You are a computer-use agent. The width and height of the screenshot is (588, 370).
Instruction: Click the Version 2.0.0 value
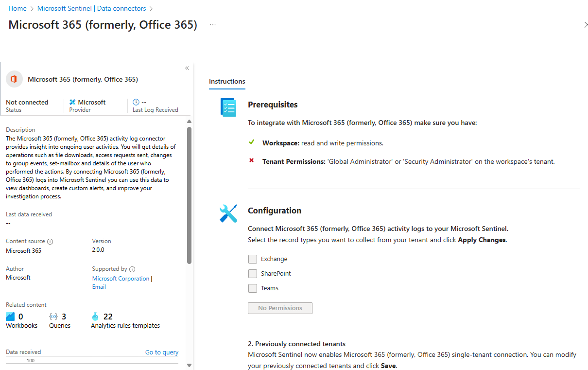coord(98,250)
